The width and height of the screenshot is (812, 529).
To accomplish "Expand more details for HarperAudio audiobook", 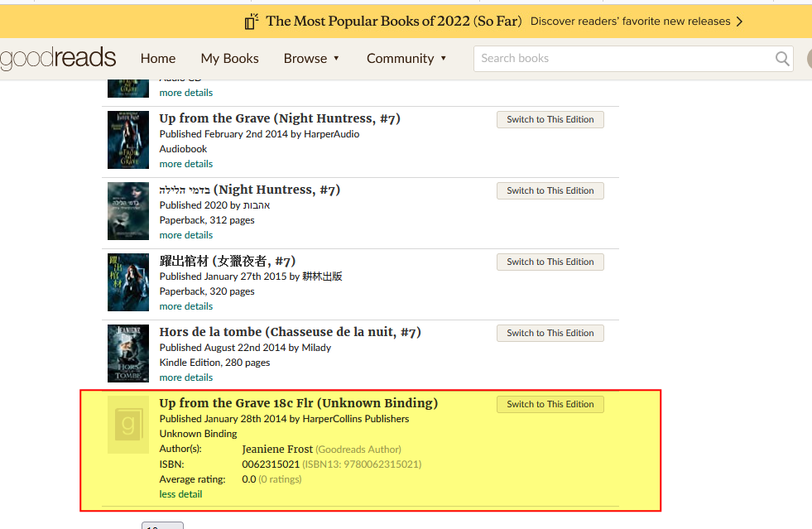I will (x=186, y=164).
